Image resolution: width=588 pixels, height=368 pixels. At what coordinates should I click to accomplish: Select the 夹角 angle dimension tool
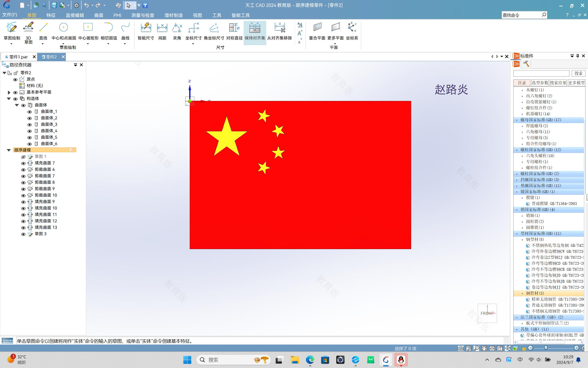coord(177,31)
